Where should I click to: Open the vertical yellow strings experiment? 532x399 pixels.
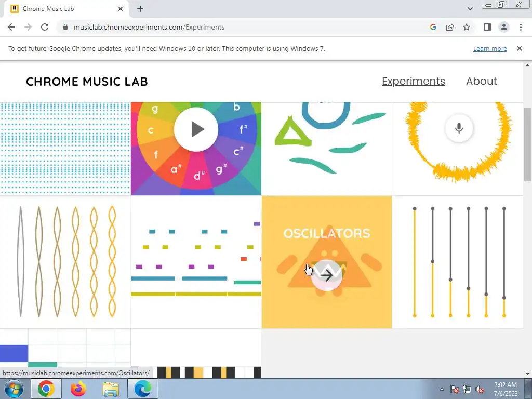457,262
